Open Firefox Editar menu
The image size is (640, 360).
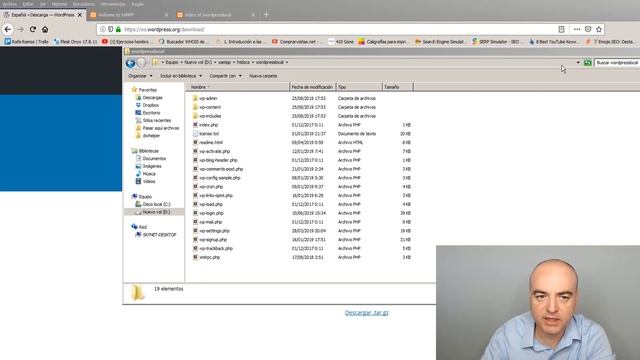click(x=28, y=4)
